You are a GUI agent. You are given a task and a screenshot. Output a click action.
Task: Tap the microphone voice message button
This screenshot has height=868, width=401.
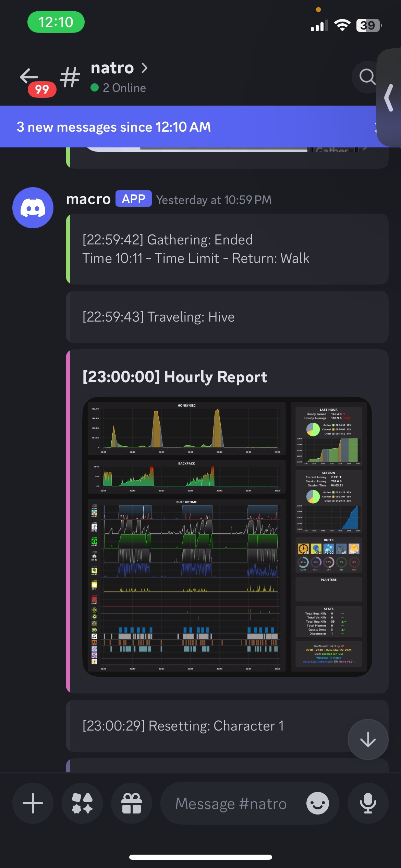pos(368,803)
